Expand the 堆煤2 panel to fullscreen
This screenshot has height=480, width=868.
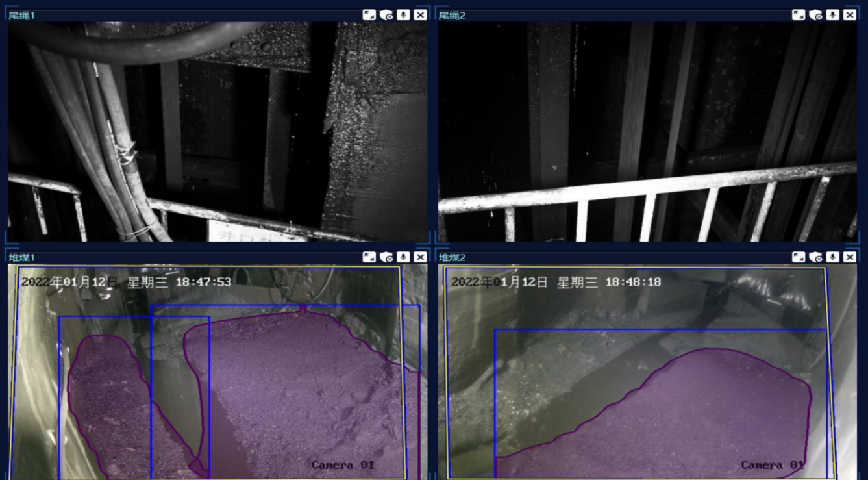799,257
